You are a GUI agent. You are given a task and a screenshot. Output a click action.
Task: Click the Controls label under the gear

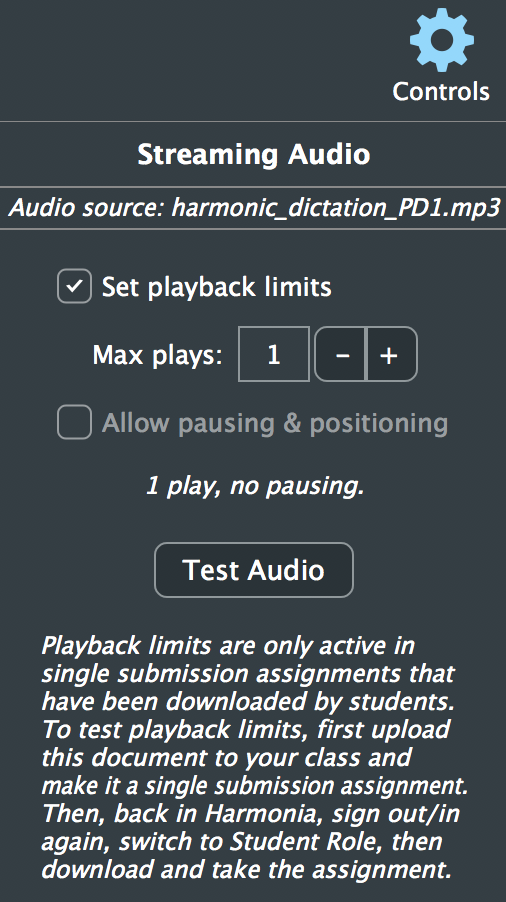pyautogui.click(x=441, y=91)
